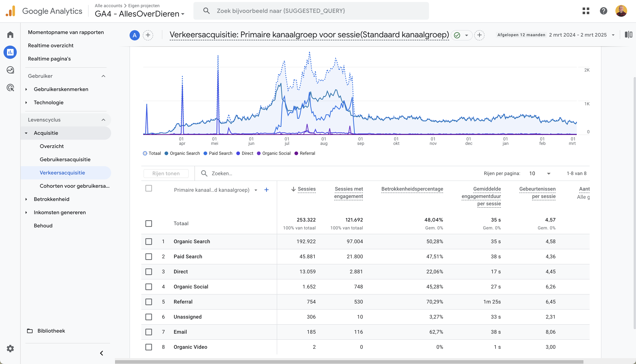Open the Acquisitie Overzicht report

click(52, 146)
